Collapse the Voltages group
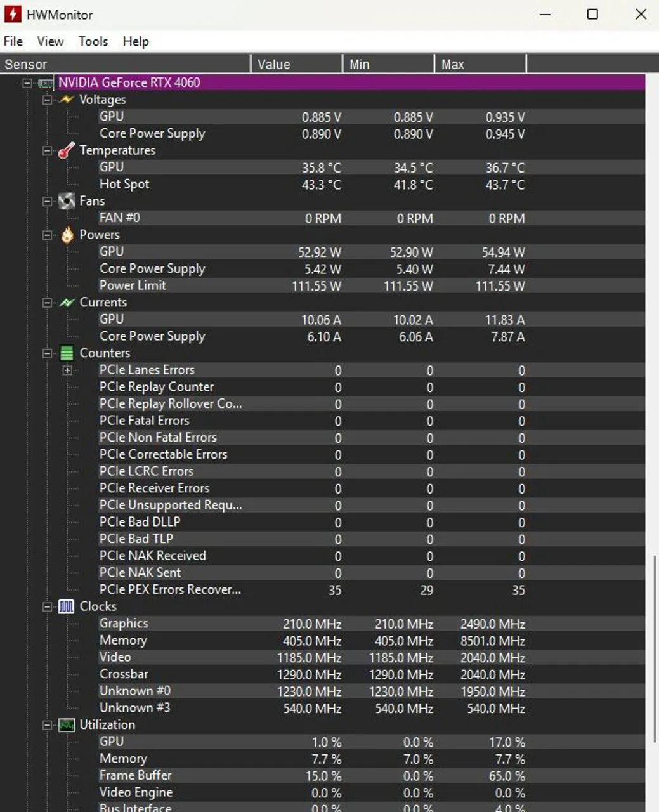 [x=47, y=100]
